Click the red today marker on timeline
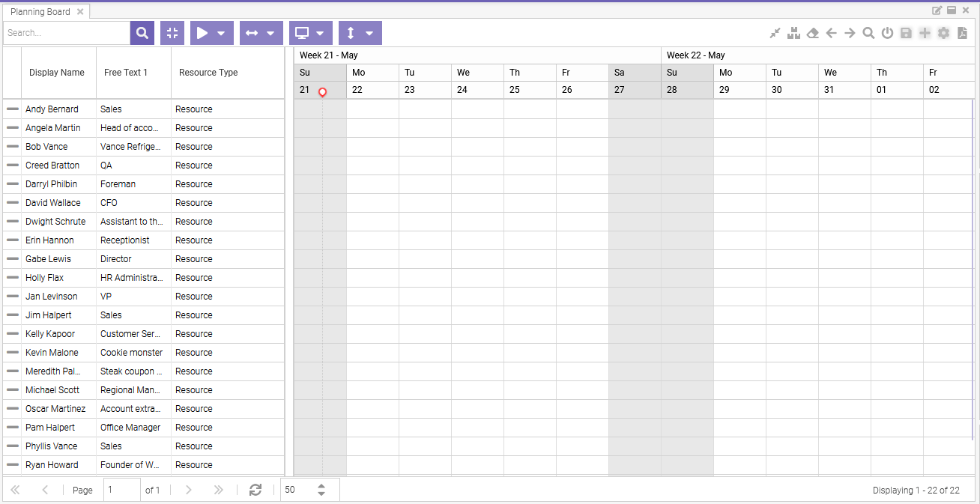The width and height of the screenshot is (980, 504). 322,92
